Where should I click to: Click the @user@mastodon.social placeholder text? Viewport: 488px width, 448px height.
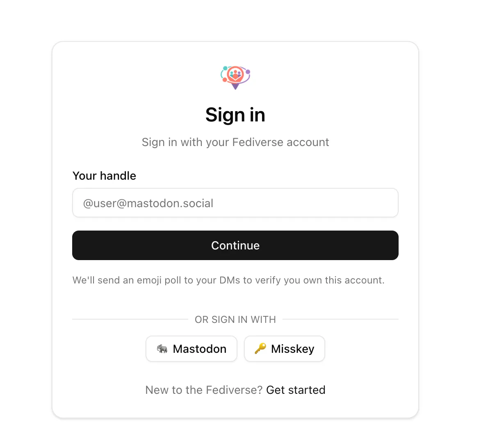[148, 203]
